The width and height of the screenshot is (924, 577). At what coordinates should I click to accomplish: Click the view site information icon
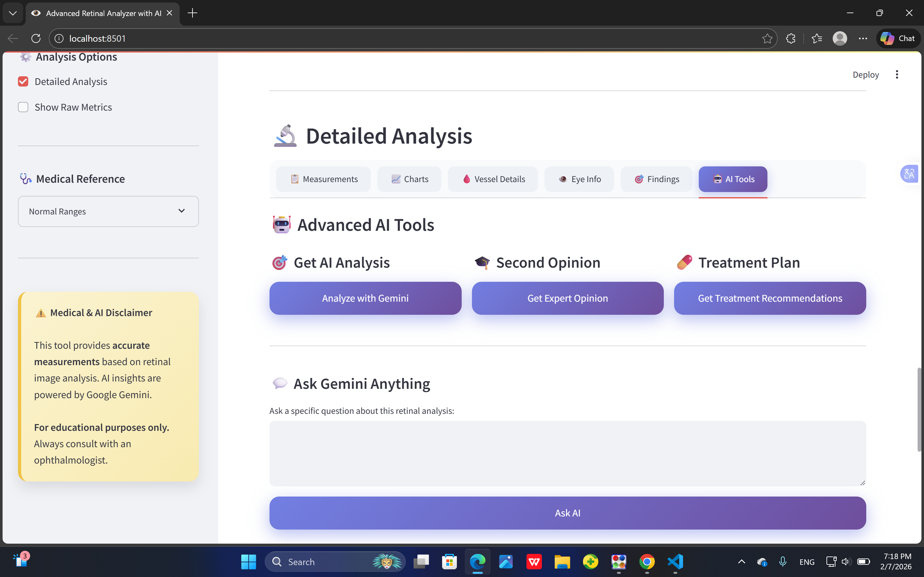59,38
